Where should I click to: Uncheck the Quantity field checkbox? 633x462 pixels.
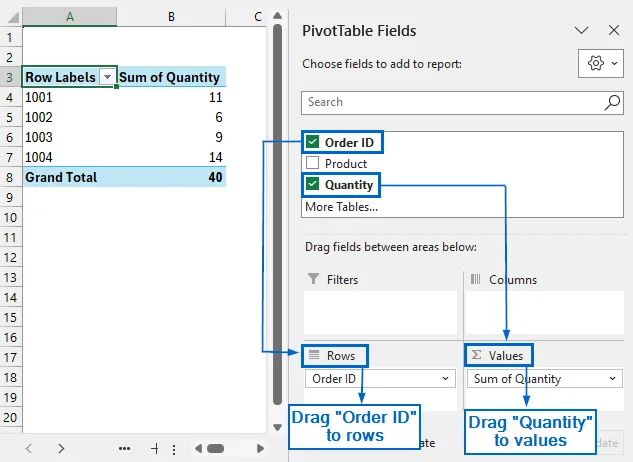pyautogui.click(x=312, y=184)
